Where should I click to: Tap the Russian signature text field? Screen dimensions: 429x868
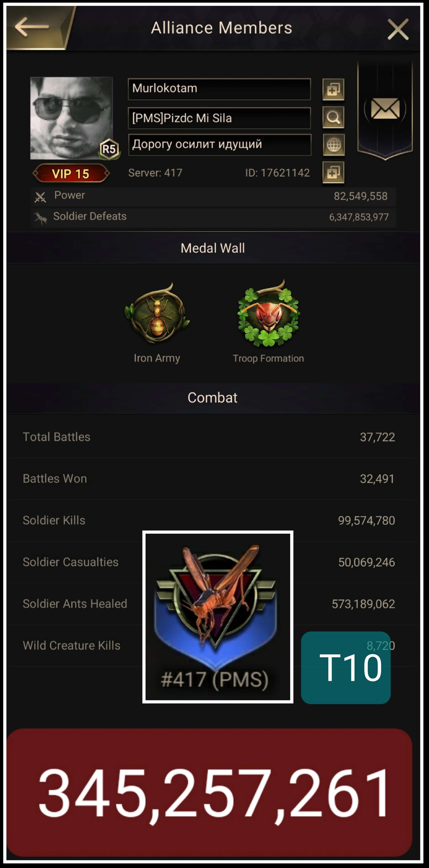click(x=220, y=145)
